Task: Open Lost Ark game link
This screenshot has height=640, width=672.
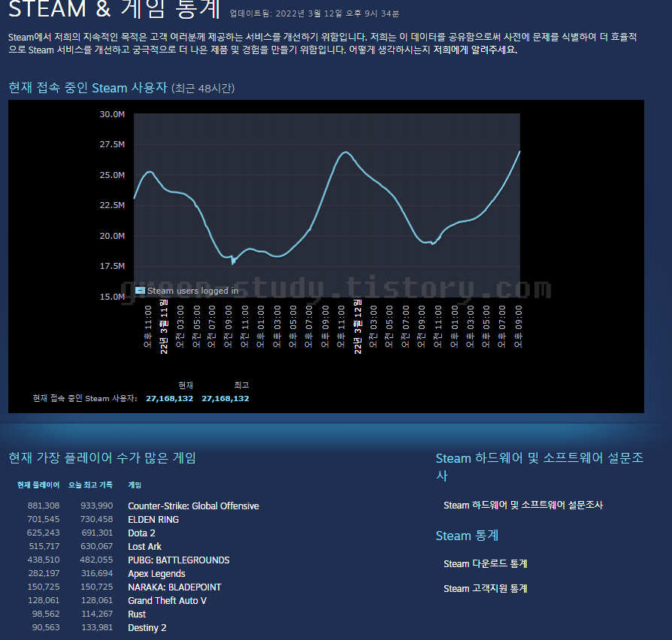Action: (144, 547)
